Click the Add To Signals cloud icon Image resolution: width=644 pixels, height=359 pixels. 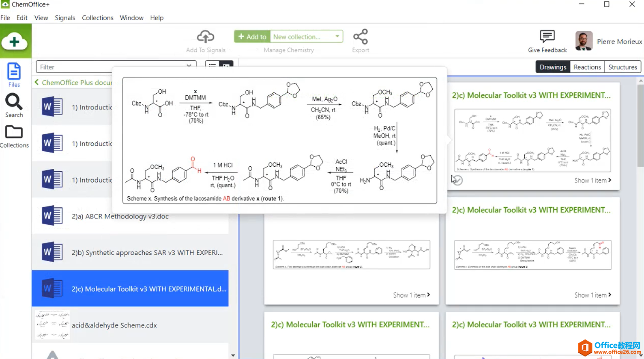click(206, 37)
